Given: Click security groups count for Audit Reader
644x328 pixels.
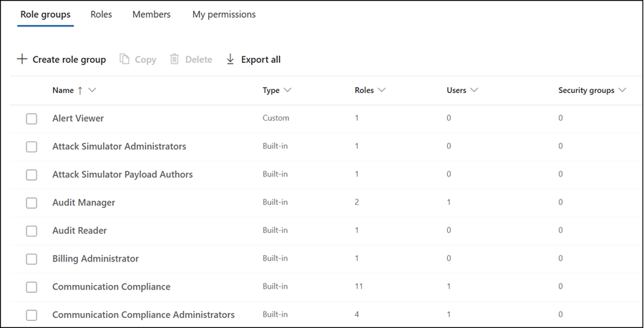Looking at the screenshot, I should click(560, 230).
